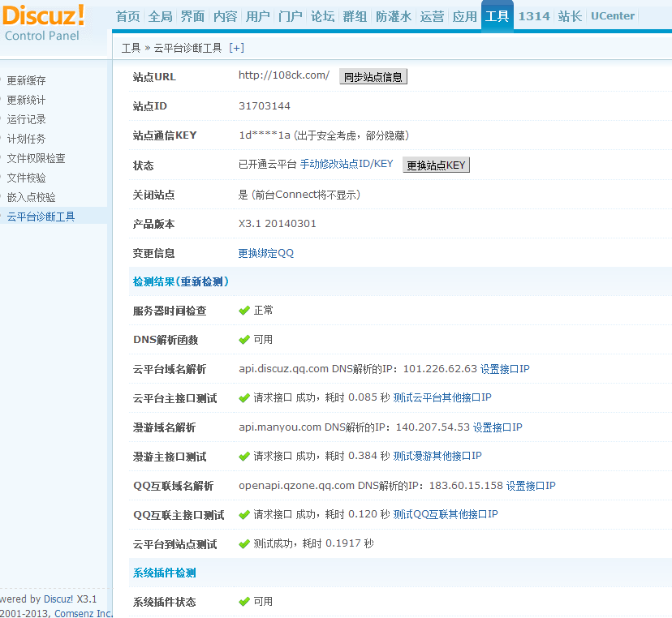The image size is (672, 618).
Task: Open the 内容 menu tab
Action: coord(225,16)
